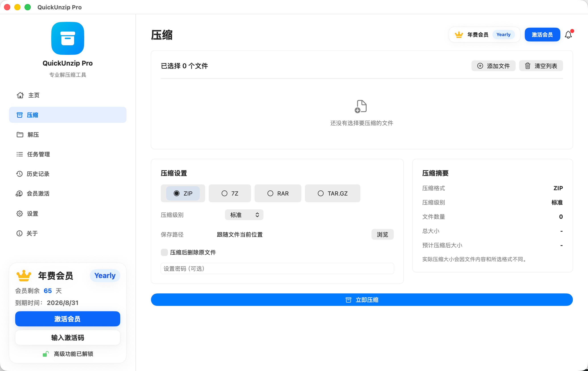Open the 压缩级别 标准 dropdown

tap(244, 215)
